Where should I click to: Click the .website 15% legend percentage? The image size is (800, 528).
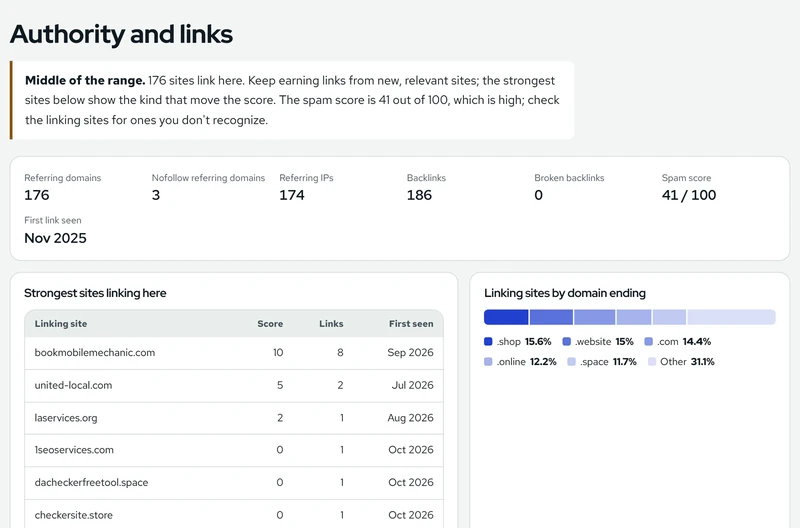624,341
